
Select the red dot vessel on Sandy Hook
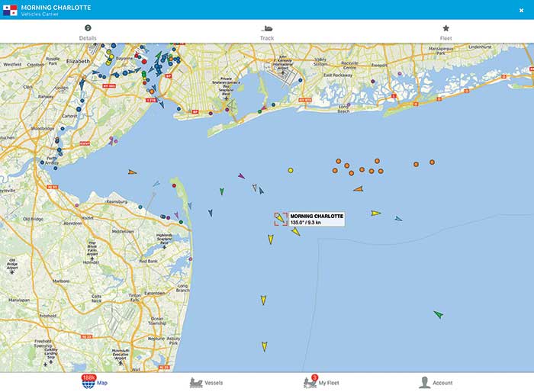click(x=174, y=185)
